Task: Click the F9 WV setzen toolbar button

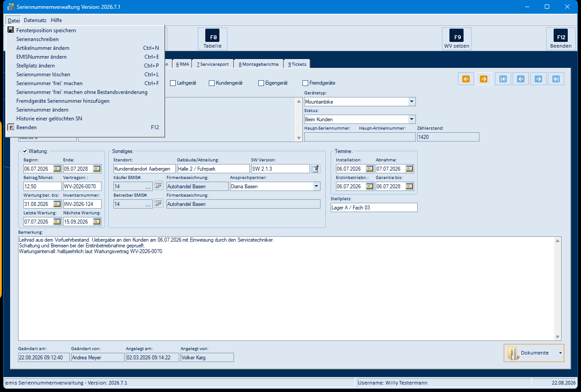Action: (x=457, y=39)
